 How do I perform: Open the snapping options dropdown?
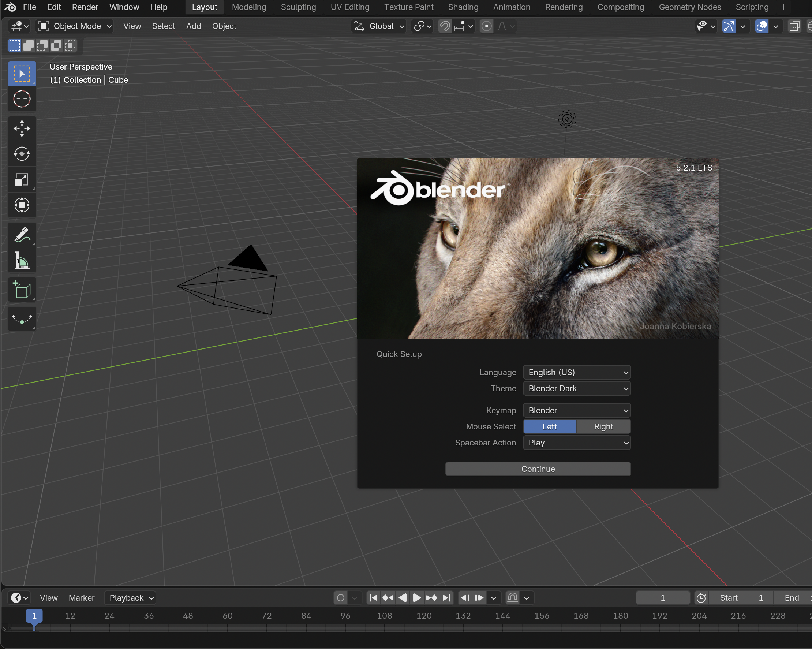464,26
